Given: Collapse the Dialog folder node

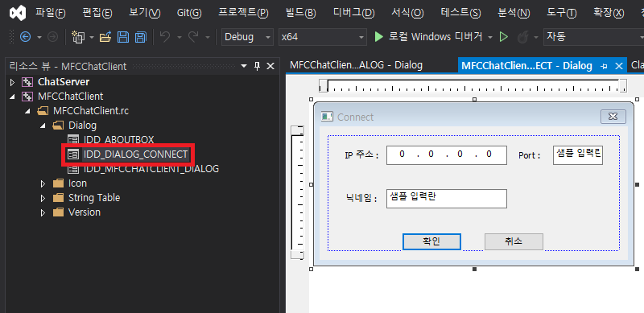Looking at the screenshot, I should tap(43, 126).
